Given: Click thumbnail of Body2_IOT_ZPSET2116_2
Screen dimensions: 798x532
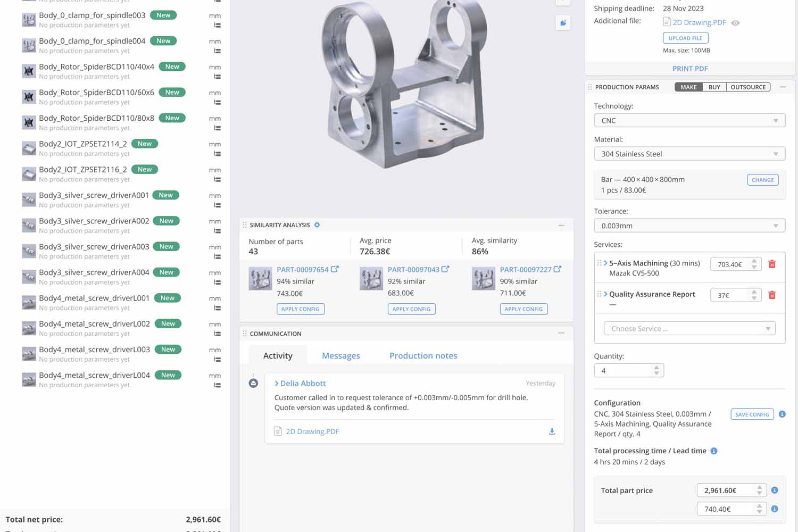Looking at the screenshot, I should point(29,174).
